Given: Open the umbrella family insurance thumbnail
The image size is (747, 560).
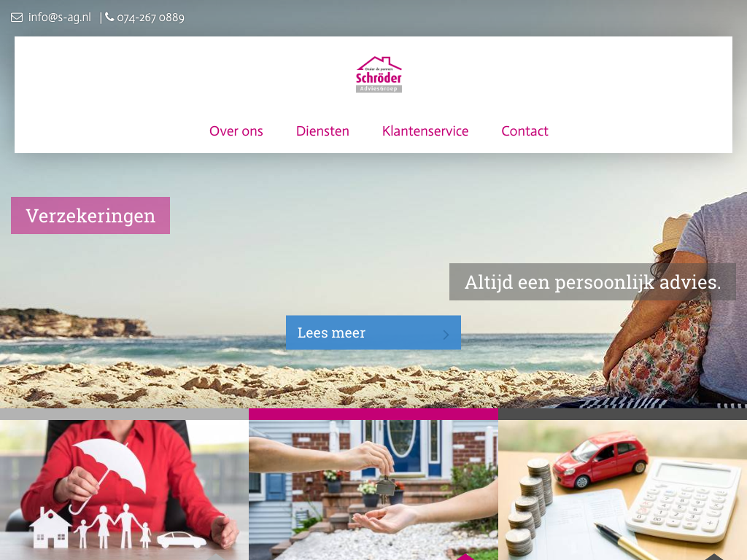Looking at the screenshot, I should pyautogui.click(x=124, y=490).
